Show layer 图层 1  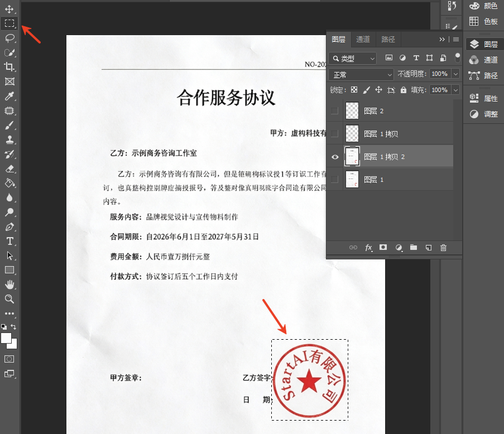point(335,179)
